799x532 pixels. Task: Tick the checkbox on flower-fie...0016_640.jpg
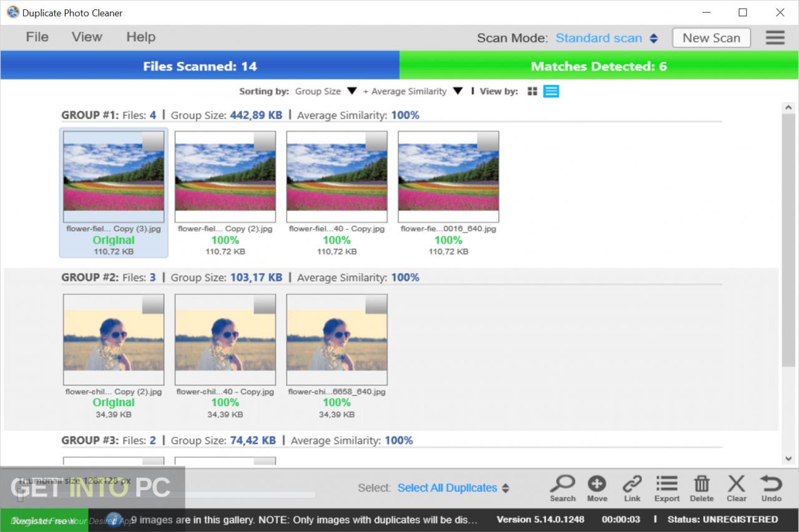[x=489, y=141]
